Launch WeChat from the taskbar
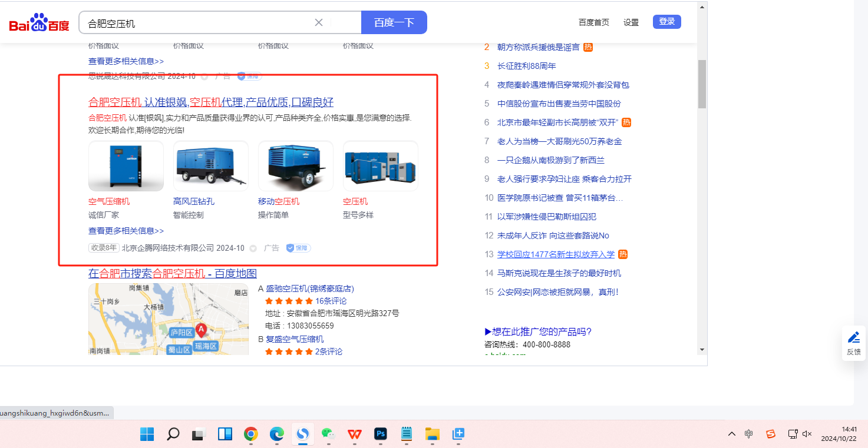The height and width of the screenshot is (448, 868). [328, 434]
